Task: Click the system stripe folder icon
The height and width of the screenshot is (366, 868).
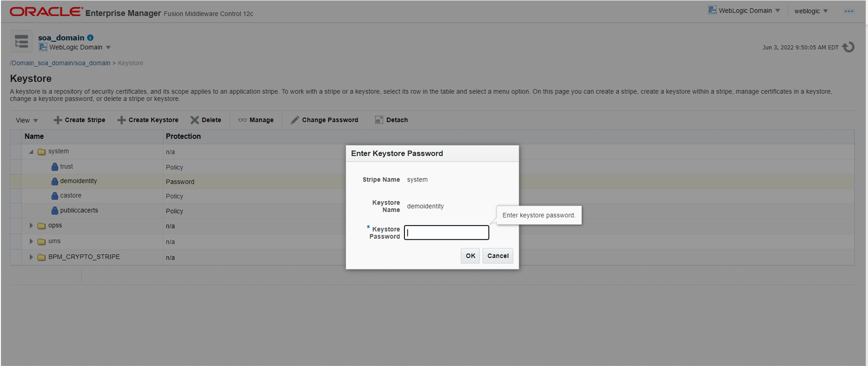Action: point(42,152)
